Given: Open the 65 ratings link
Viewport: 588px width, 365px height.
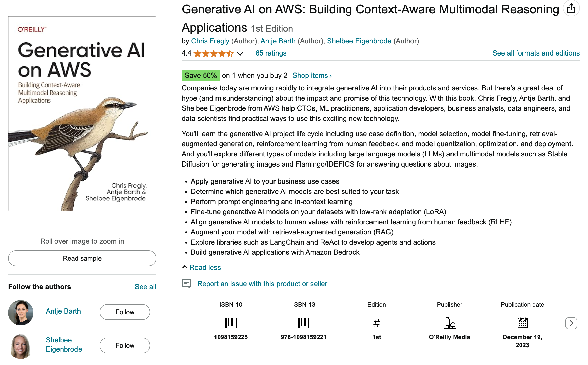Looking at the screenshot, I should [271, 53].
